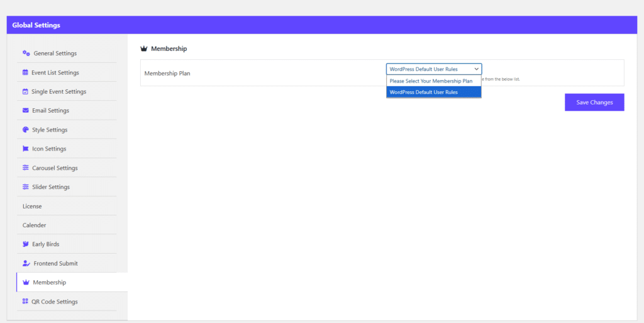This screenshot has width=644, height=323.
Task: Click the Membership Plan dropdown chevron arrow
Action: [477, 69]
